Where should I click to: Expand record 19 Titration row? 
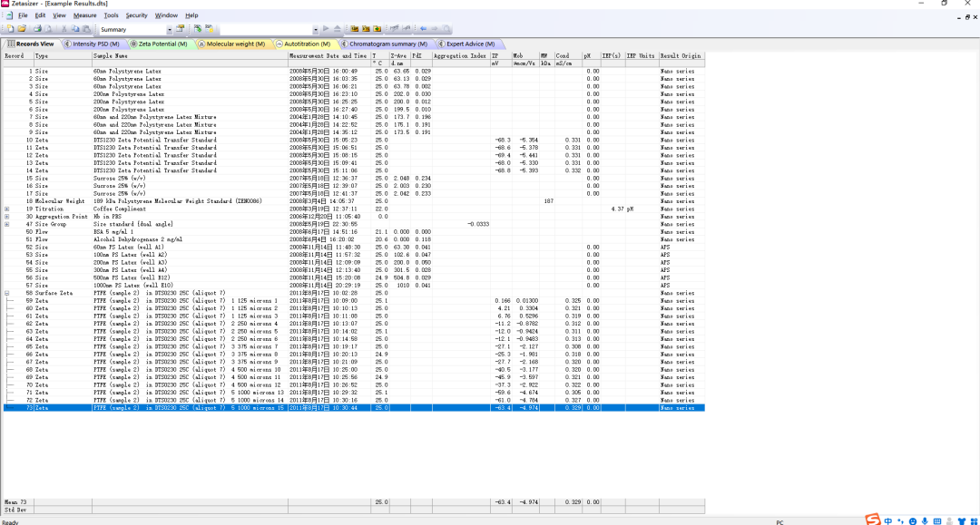pyautogui.click(x=7, y=209)
